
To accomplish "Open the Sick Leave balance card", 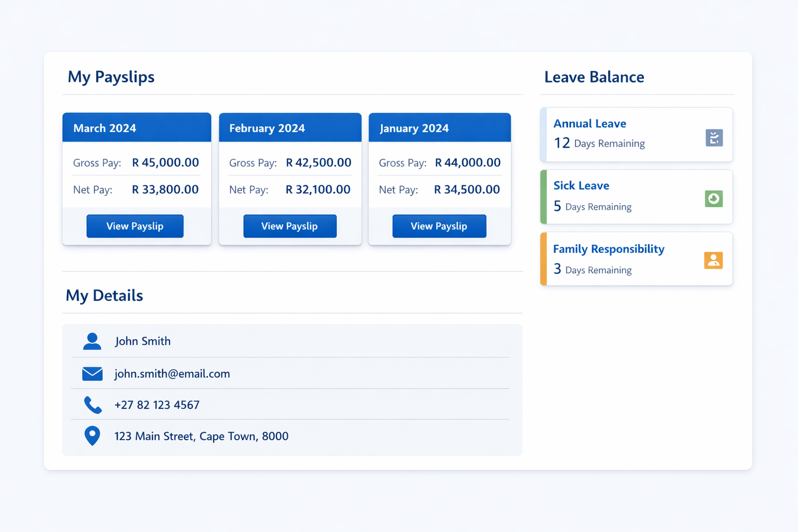I will click(636, 197).
